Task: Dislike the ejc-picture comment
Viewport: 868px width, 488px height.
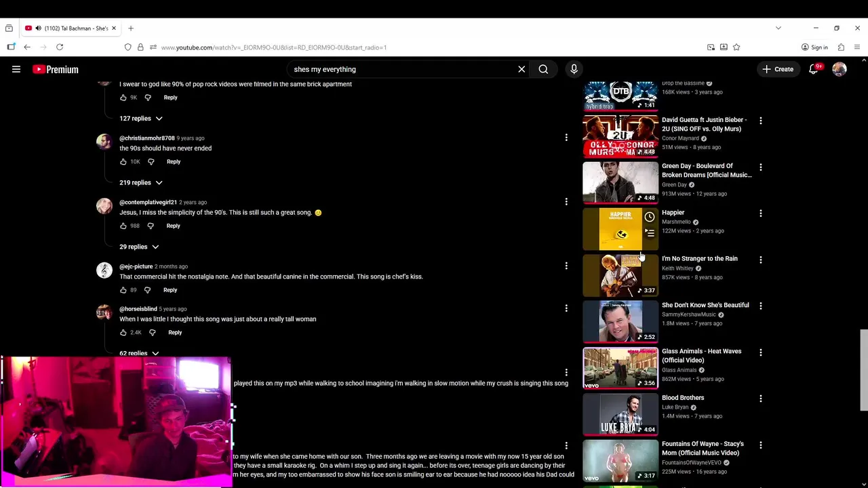Action: pyautogui.click(x=147, y=290)
